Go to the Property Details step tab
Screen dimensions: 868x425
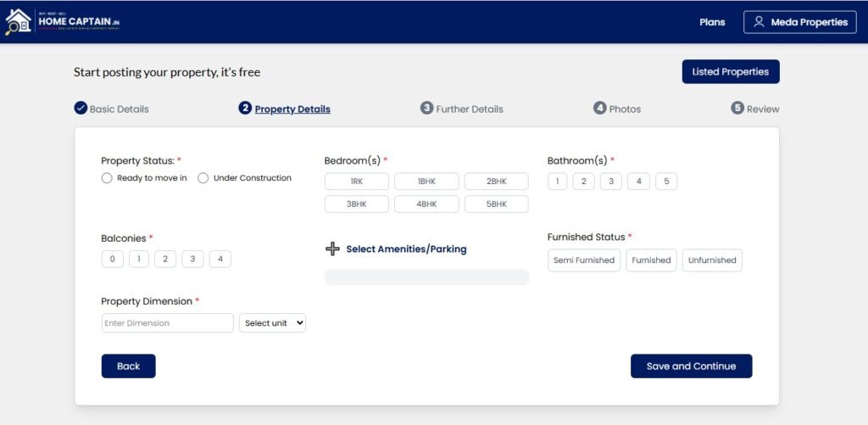[x=292, y=109]
